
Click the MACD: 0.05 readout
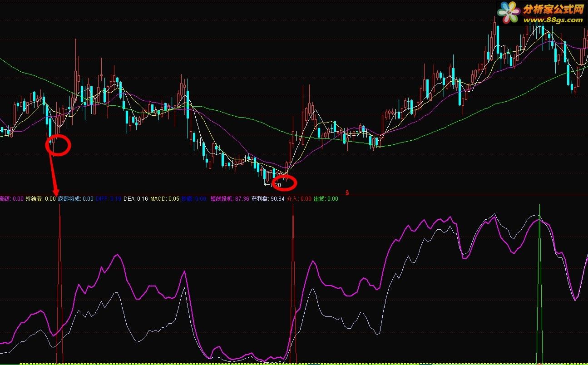tap(165, 198)
